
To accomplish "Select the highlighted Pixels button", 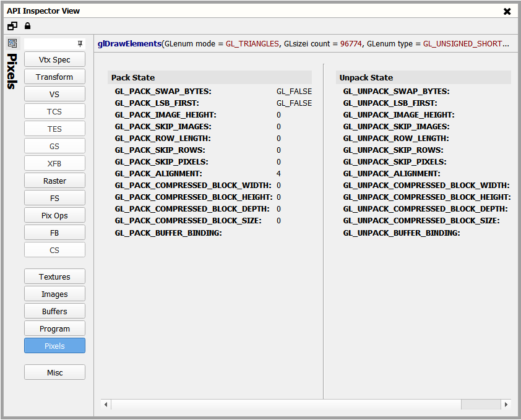I will click(x=54, y=346).
